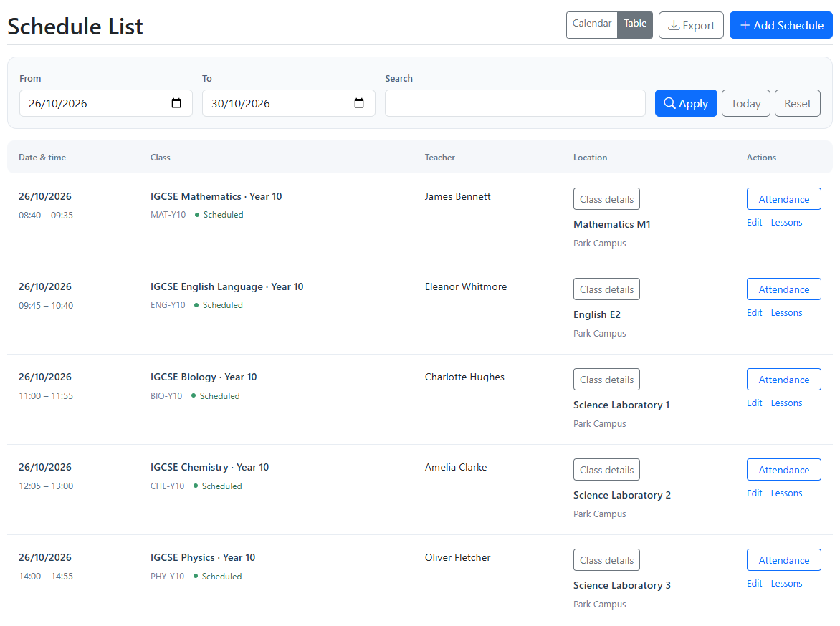Click the time 14:00 – 14:55
Viewport: 840px width, 626px height.
46,577
